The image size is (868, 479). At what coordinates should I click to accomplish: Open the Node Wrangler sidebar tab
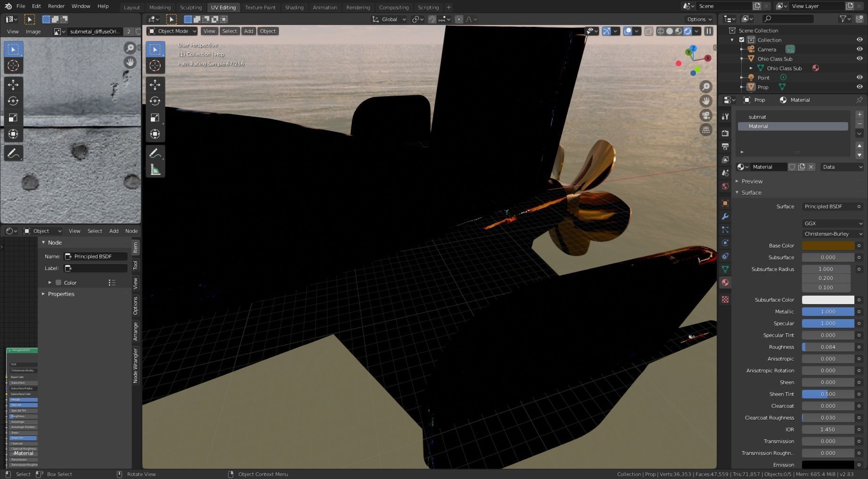(136, 365)
